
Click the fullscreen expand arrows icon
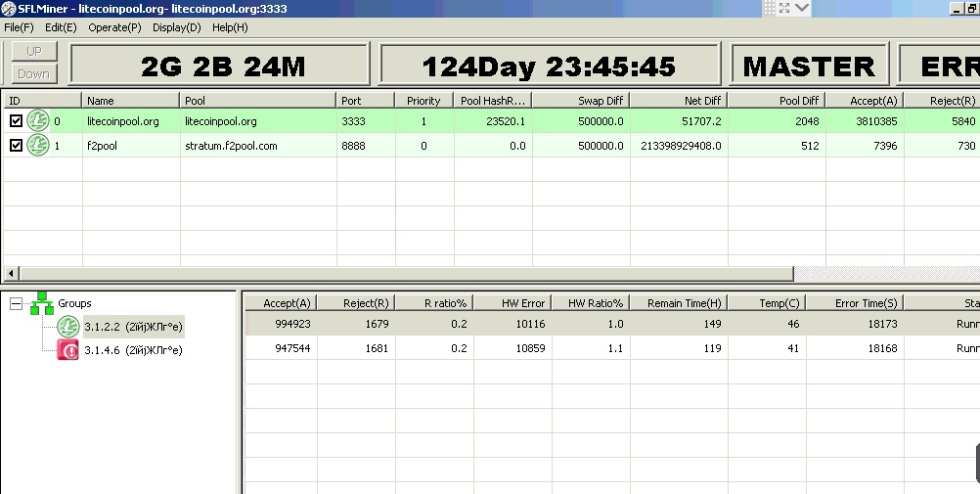pos(783,8)
